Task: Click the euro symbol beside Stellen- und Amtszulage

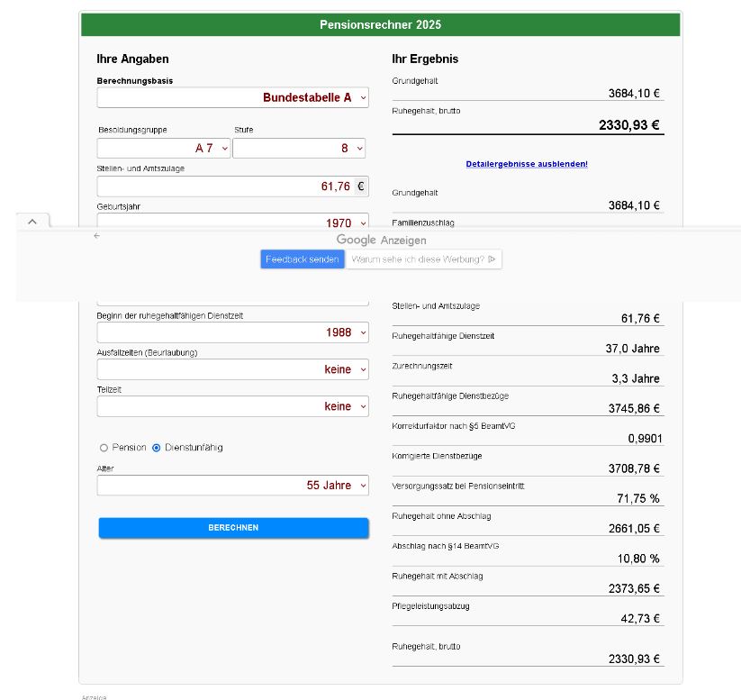Action: point(361,186)
